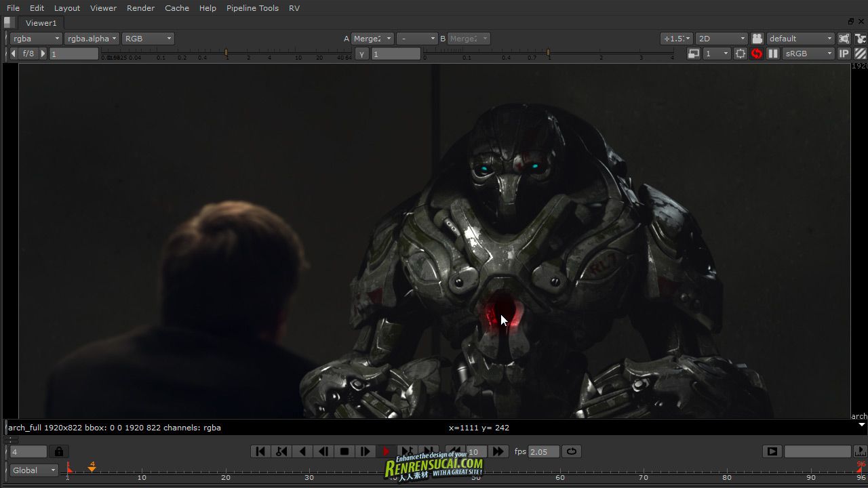Open the rgba.alpha channel dropdown
Image resolution: width=868 pixels, height=488 pixels.
pos(92,39)
